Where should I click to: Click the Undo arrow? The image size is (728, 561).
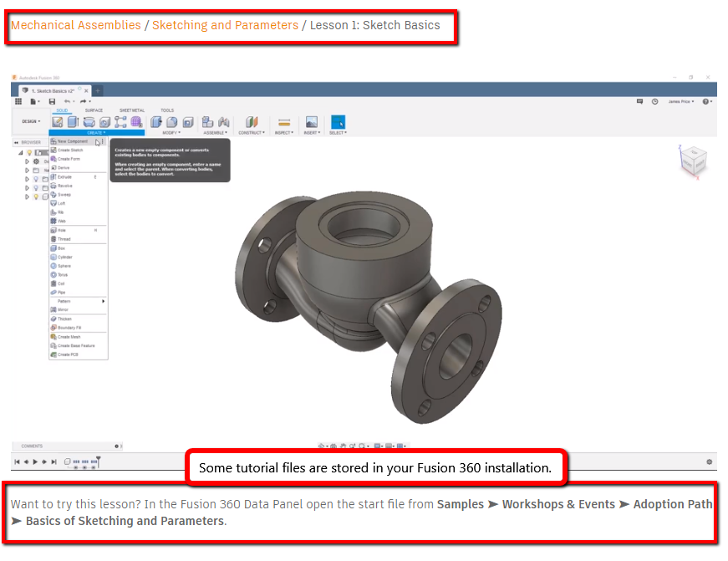(68, 101)
